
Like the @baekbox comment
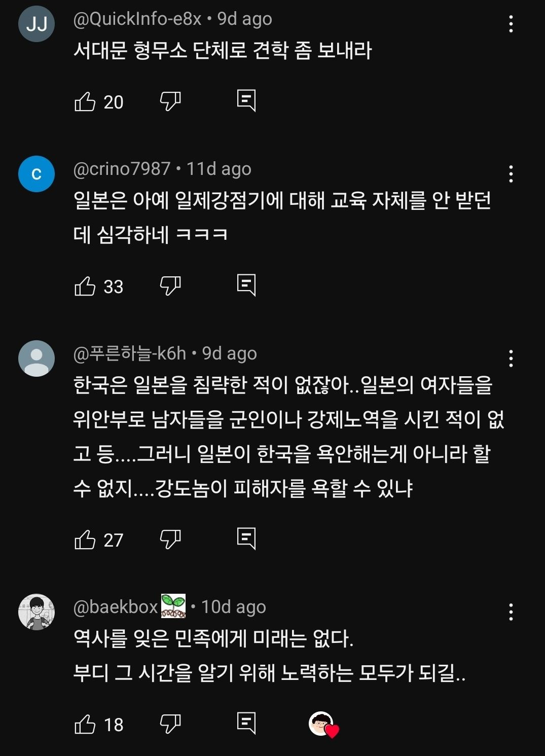click(85, 725)
